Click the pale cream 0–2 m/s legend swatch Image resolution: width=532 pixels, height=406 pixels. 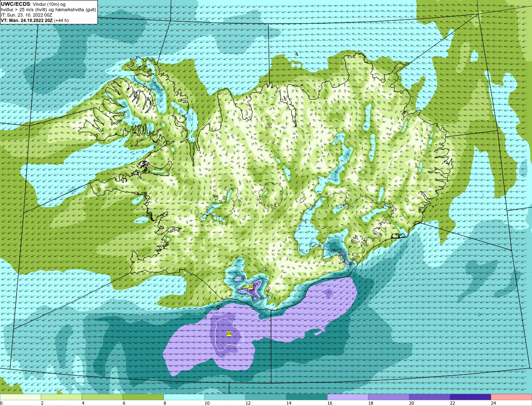click(20, 397)
